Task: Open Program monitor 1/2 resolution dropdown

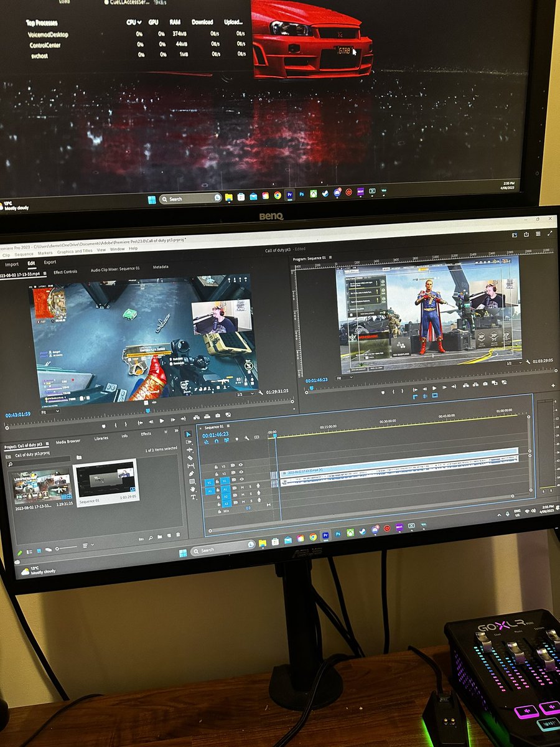Action: click(513, 362)
